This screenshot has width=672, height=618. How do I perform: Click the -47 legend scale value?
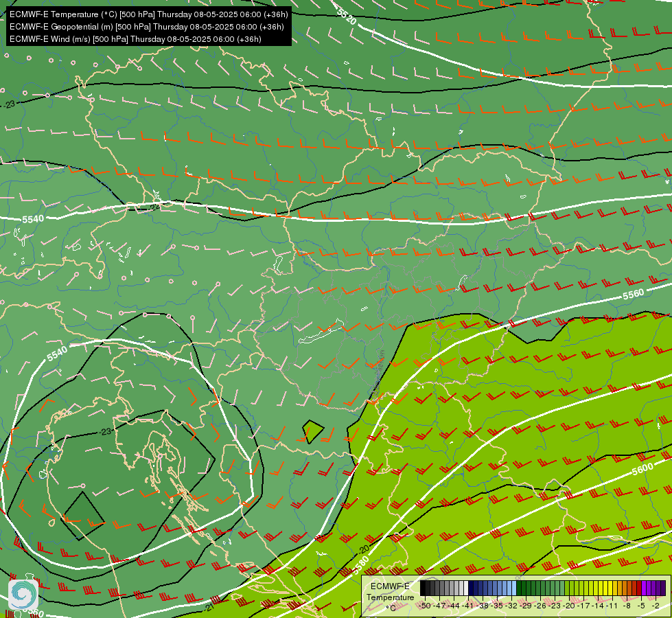click(440, 606)
